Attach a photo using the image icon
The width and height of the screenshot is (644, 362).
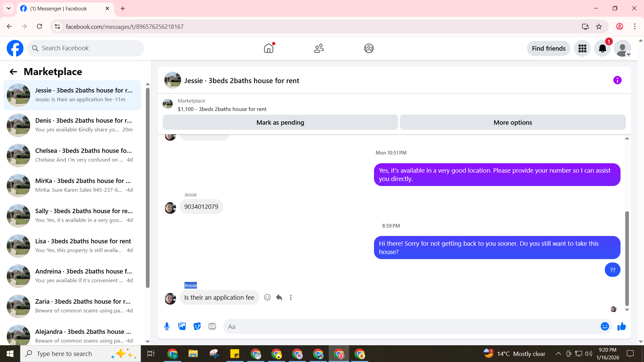tap(182, 326)
